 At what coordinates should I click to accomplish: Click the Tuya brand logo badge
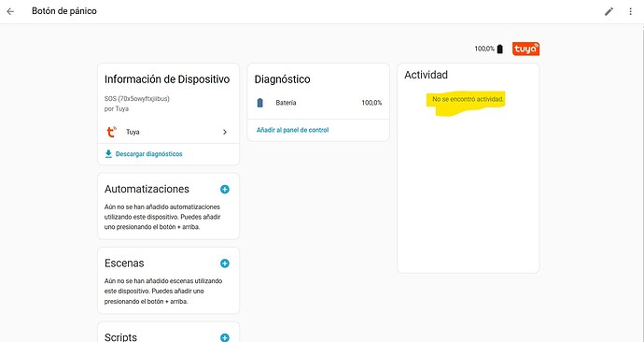(x=525, y=49)
